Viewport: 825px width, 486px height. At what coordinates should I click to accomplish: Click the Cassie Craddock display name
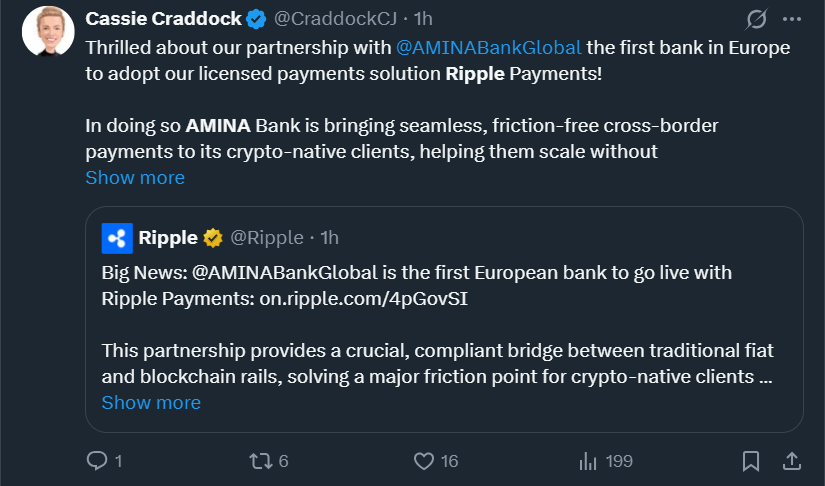164,19
